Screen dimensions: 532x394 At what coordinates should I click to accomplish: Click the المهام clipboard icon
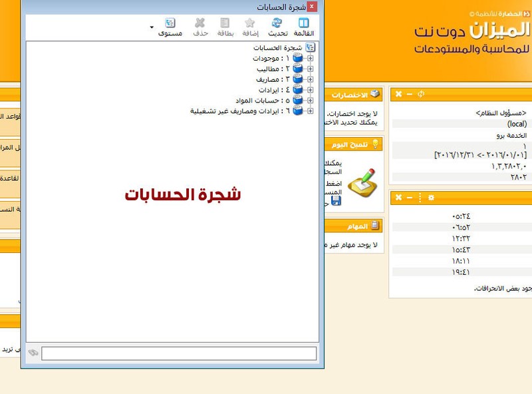click(x=375, y=225)
